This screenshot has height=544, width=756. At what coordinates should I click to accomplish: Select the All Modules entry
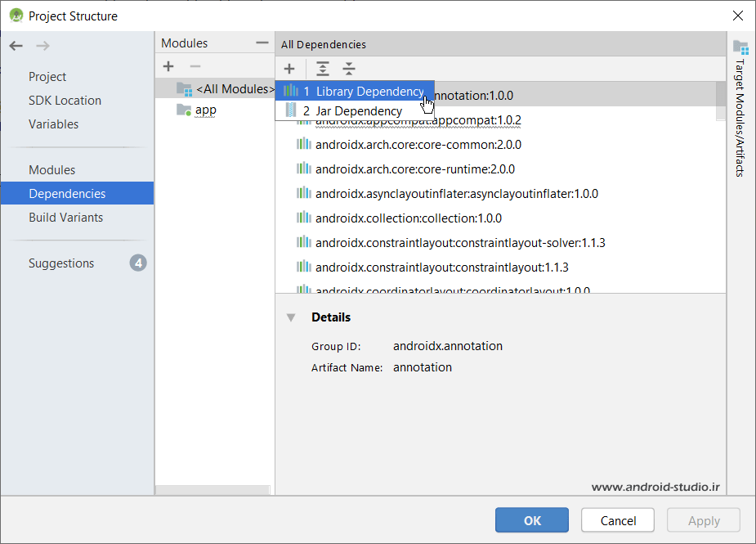[215, 89]
